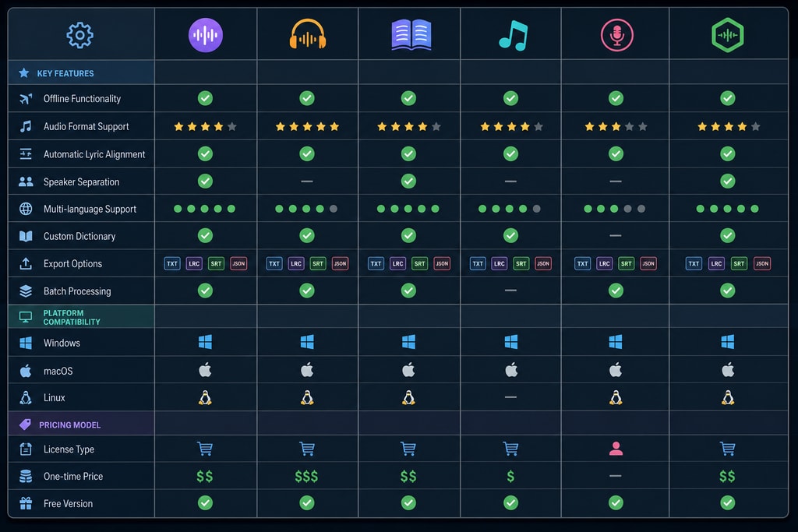Viewport: 798px width, 532px height.
Task: Select the Key Features section header
Action: (x=81, y=72)
